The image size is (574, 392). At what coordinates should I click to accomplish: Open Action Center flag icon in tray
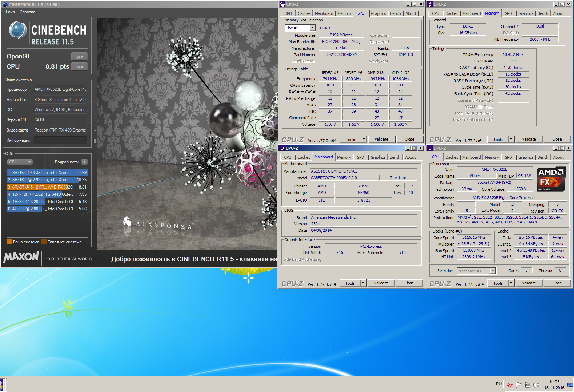point(518,385)
